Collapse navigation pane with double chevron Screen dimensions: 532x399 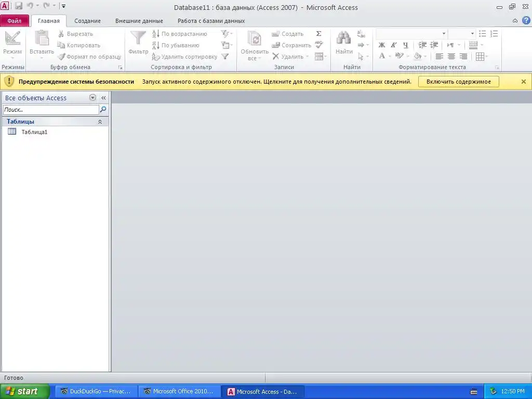[103, 98]
